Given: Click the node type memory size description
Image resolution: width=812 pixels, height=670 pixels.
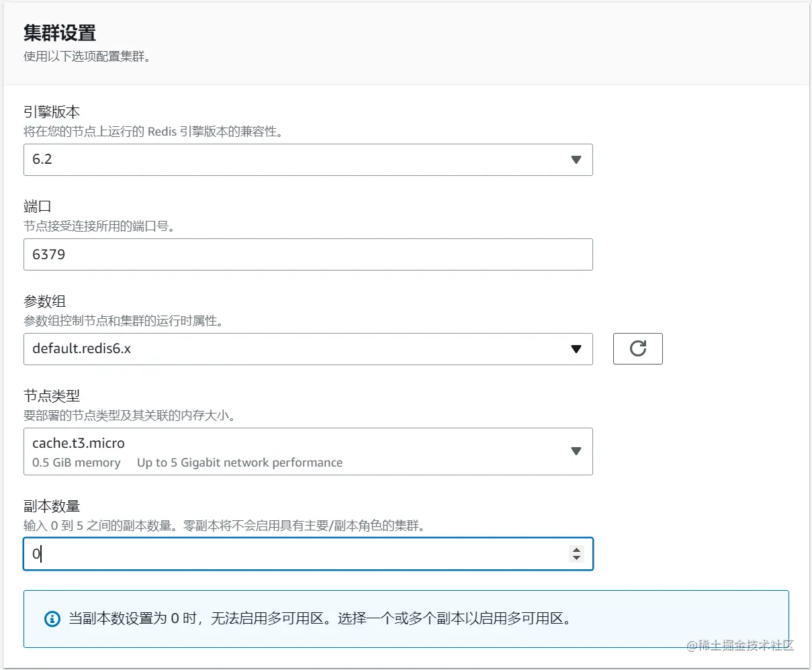Looking at the screenshot, I should point(130,416).
